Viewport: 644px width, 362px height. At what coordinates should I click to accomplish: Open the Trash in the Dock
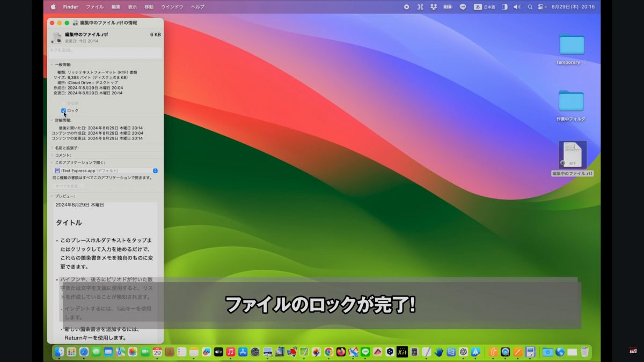coord(584,352)
